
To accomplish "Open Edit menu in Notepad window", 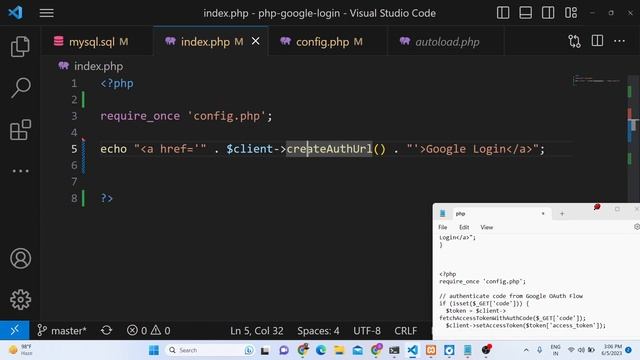I will tap(464, 227).
